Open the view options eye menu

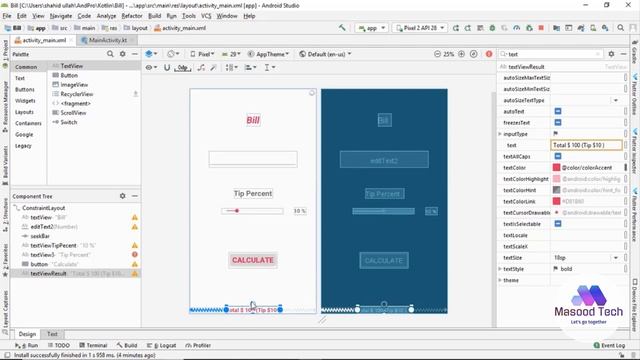point(151,67)
